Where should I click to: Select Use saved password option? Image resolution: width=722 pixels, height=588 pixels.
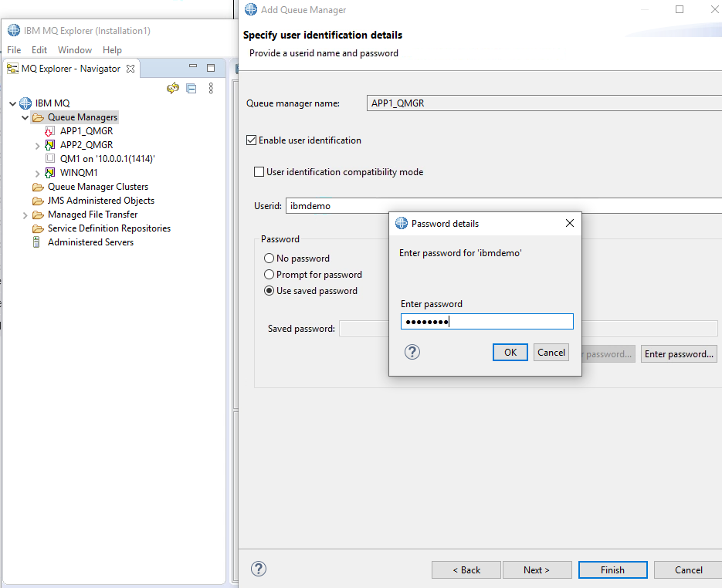(269, 291)
